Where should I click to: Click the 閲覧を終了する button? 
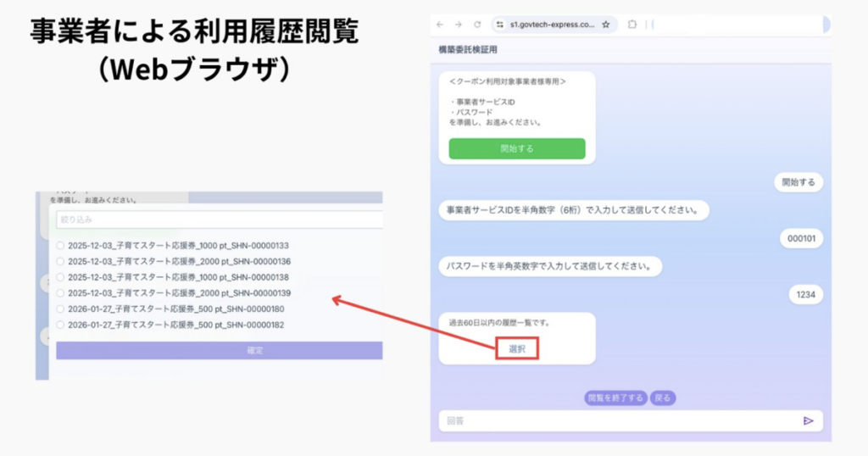click(x=616, y=398)
